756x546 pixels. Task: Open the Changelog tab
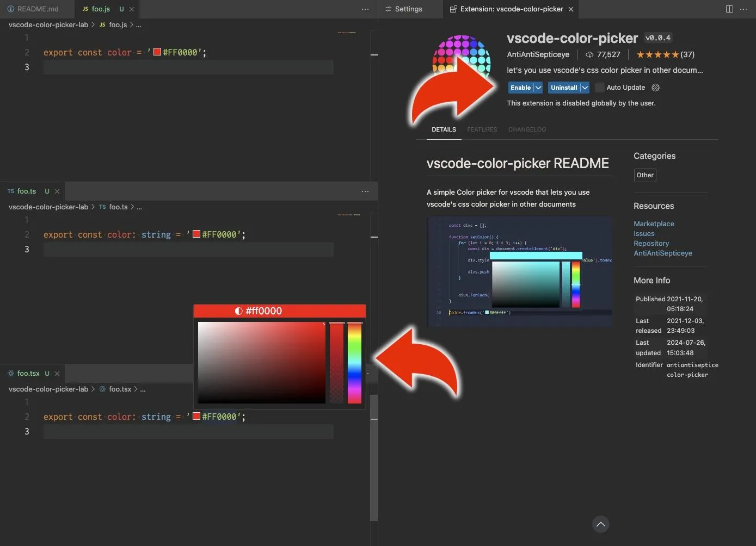(x=526, y=129)
